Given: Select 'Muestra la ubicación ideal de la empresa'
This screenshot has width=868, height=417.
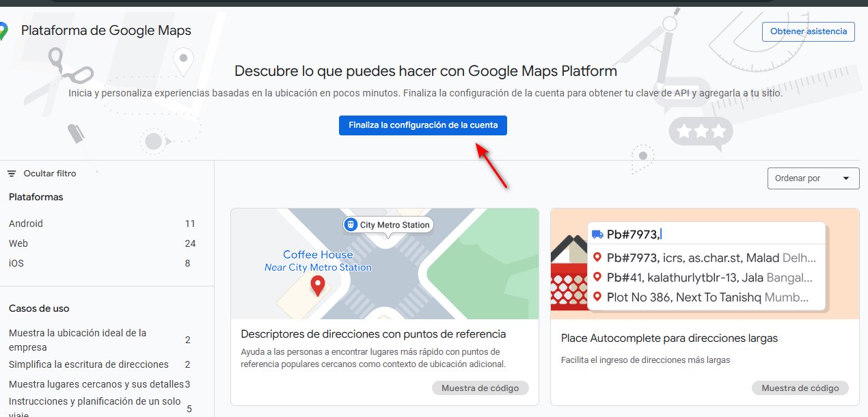Looking at the screenshot, I should point(78,339).
